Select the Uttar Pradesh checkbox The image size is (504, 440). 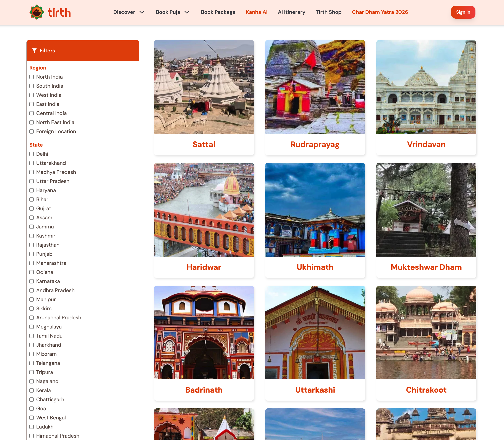[x=32, y=181]
